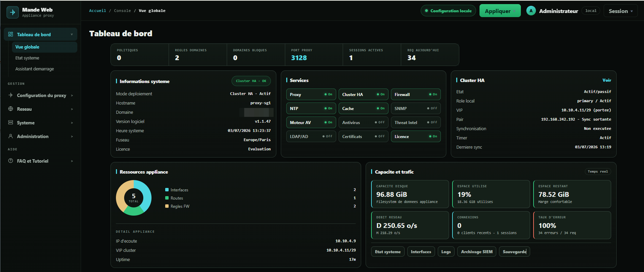Toggle the LDAP/AD service status

[x=327, y=136]
